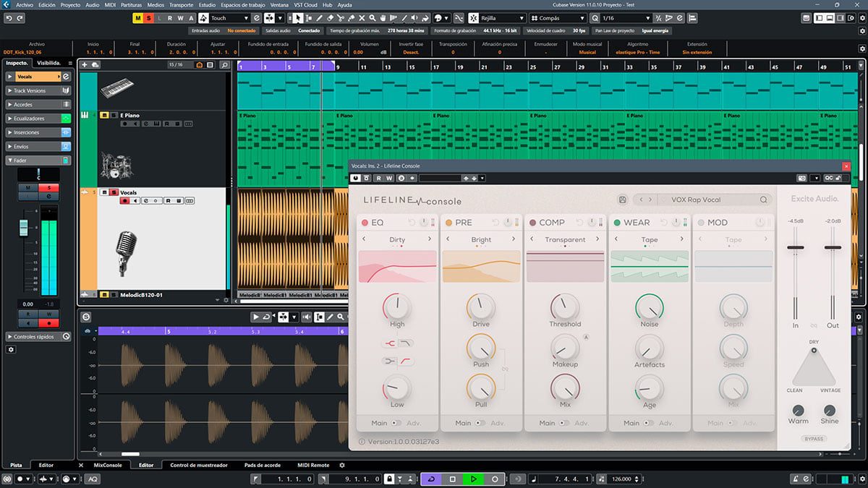
Task: Click the Controles rápidos icon
Action: [66, 336]
